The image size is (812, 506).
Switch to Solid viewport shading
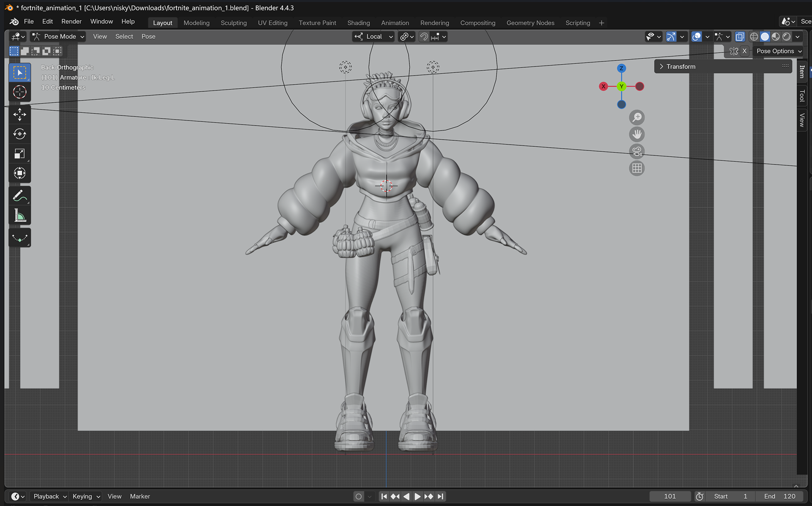[765, 37]
